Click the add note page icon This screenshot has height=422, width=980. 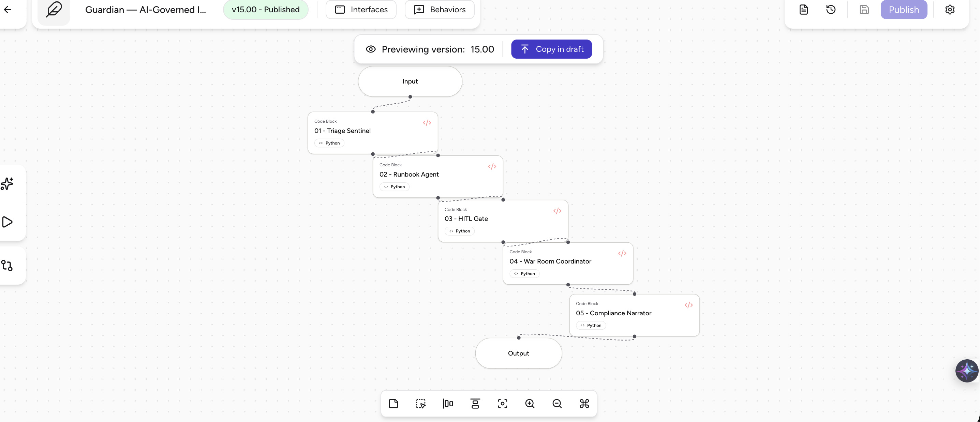coord(394,404)
